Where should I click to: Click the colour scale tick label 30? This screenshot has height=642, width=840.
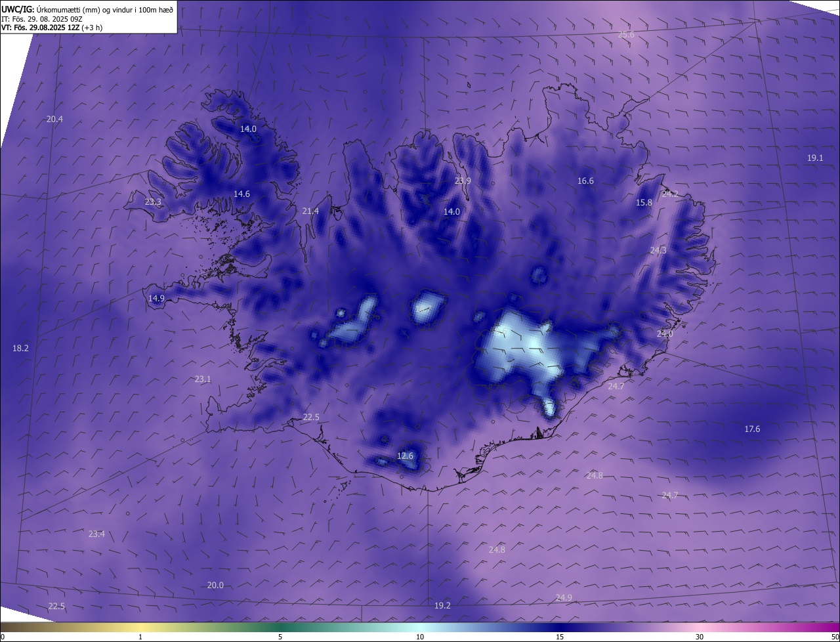click(700, 637)
